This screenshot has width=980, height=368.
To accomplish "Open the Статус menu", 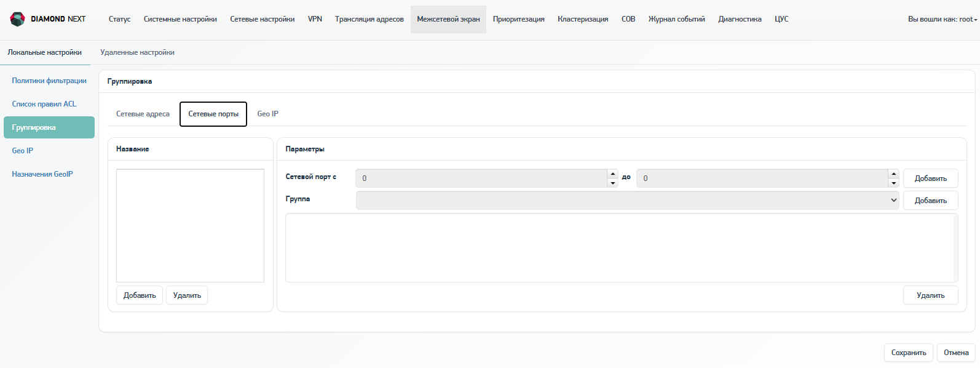I will click(x=119, y=19).
